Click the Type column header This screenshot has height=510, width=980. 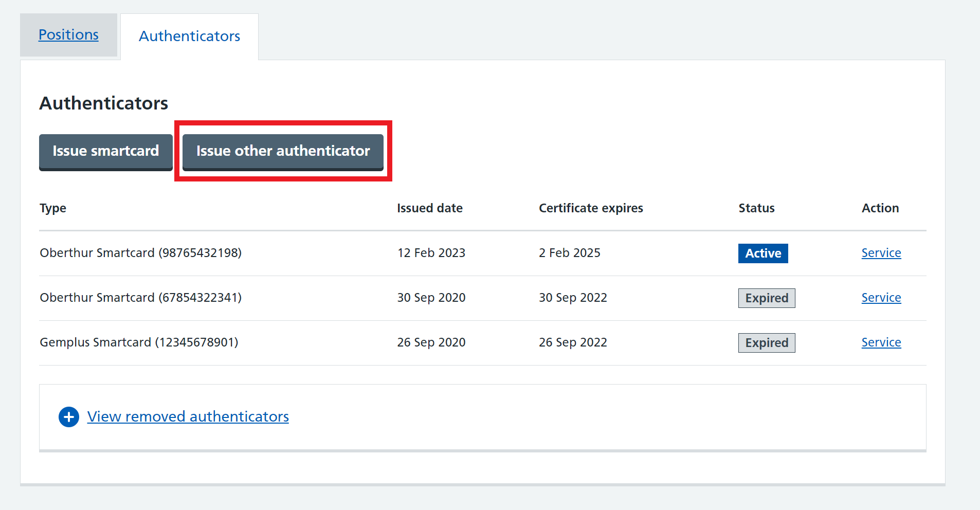pos(53,208)
